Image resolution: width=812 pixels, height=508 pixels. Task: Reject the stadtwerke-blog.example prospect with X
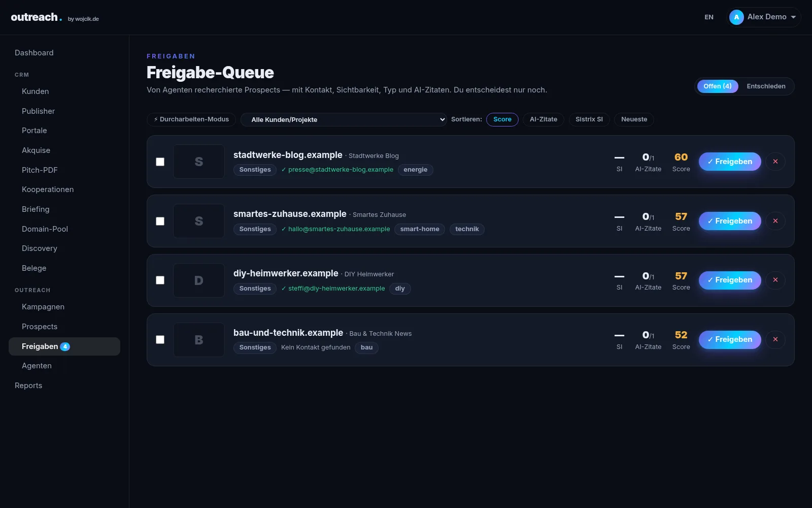[775, 162]
